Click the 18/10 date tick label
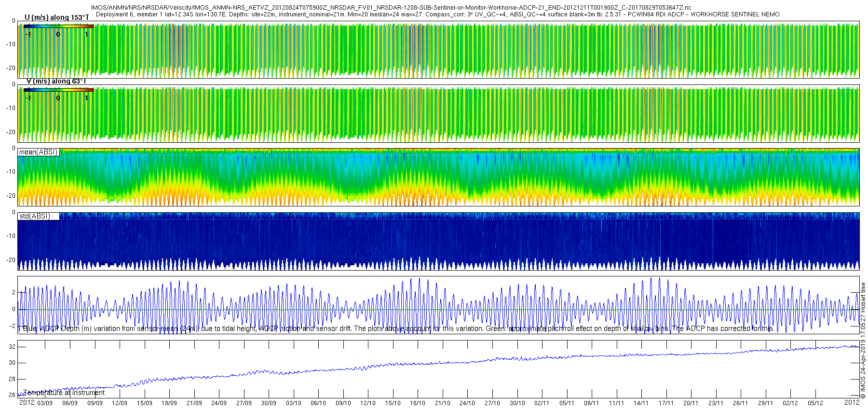This screenshot has height=410, width=868. [418, 403]
